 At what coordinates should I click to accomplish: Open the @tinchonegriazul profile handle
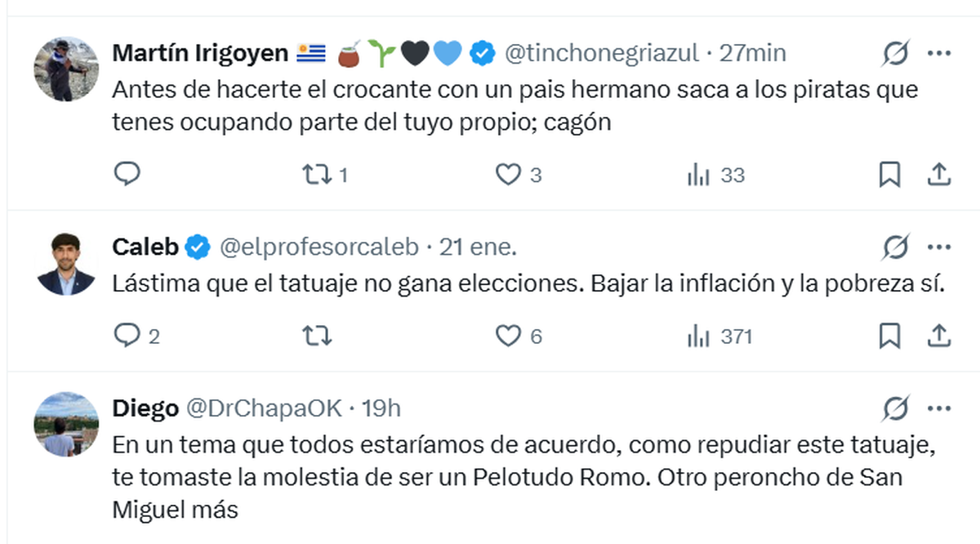[x=602, y=54]
